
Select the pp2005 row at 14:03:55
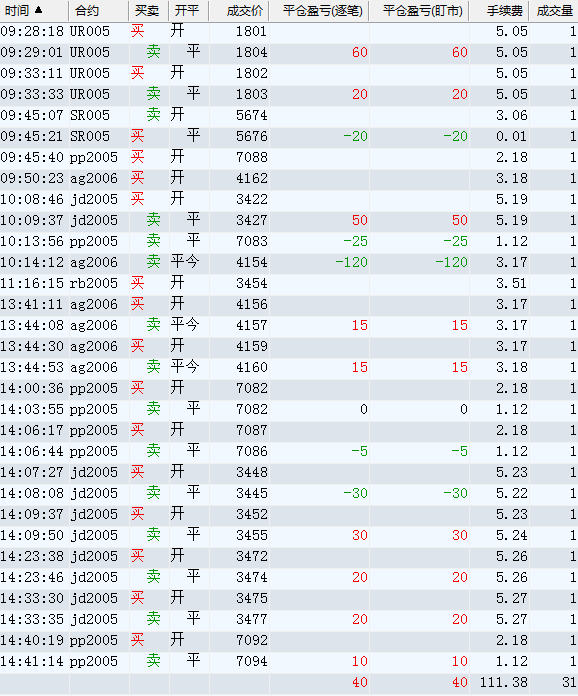[x=289, y=409]
